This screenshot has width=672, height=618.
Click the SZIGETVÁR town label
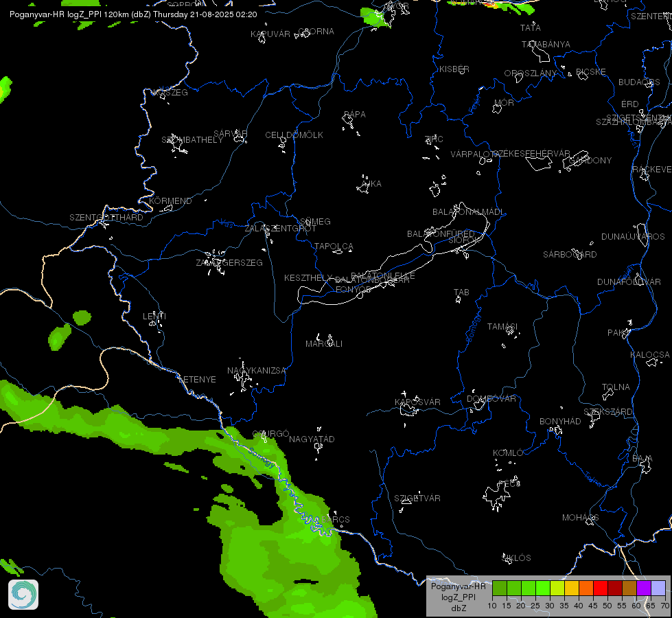pyautogui.click(x=417, y=499)
